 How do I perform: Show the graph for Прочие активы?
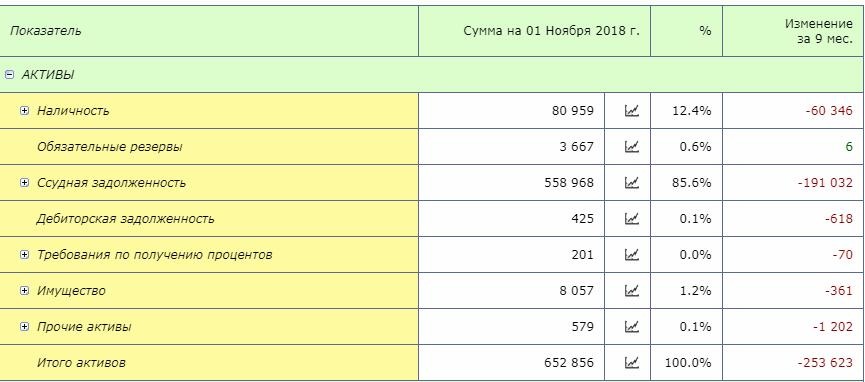click(x=631, y=327)
